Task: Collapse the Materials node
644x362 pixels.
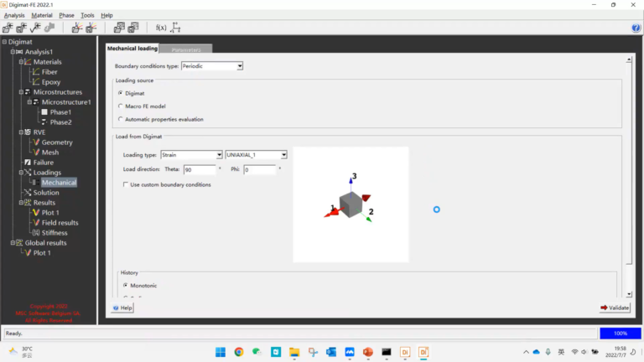Action: (21, 62)
